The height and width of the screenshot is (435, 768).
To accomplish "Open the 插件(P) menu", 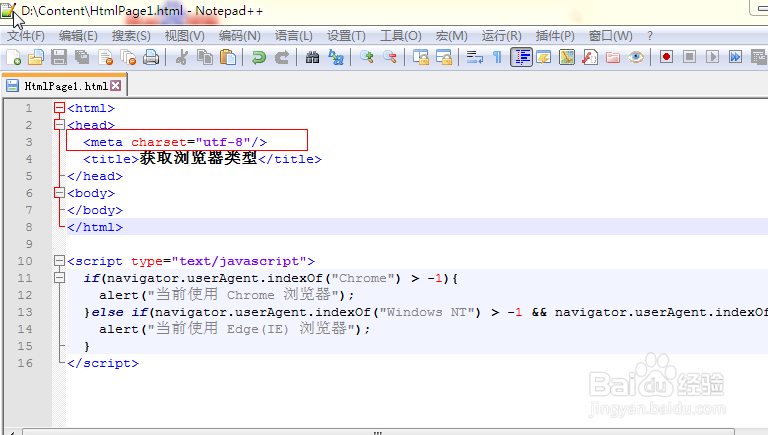I will [x=554, y=36].
